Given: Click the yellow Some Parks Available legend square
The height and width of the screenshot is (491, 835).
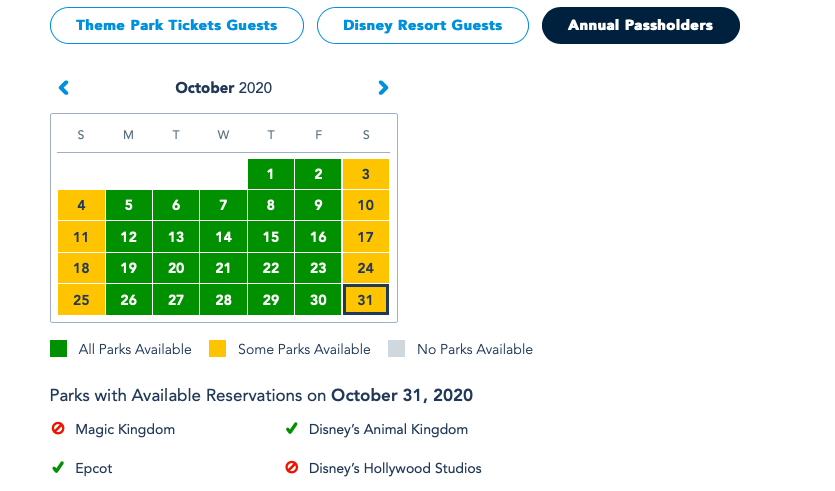Looking at the screenshot, I should coord(218,349).
